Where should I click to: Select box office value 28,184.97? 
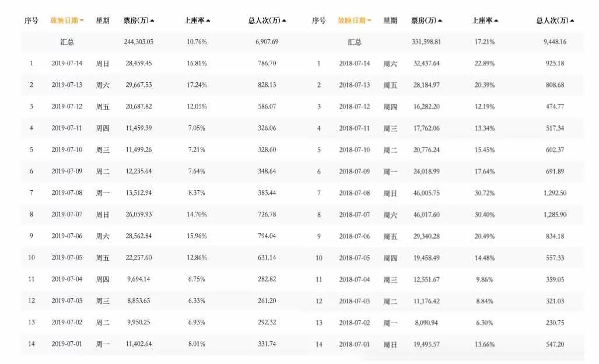click(426, 85)
